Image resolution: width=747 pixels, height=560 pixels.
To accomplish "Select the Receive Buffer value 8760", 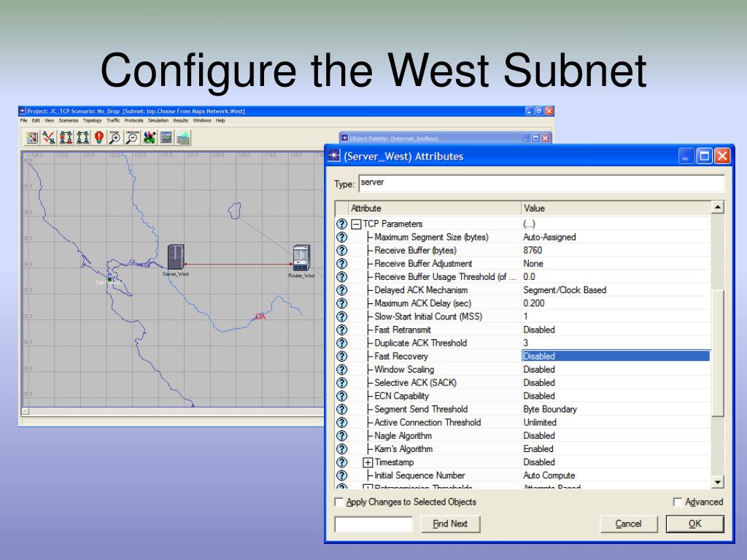I will coord(533,251).
